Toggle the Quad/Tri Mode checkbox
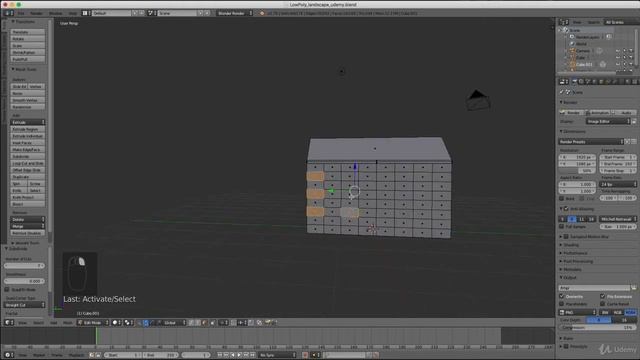Viewport: 640px width, 360px height. (x=7, y=289)
